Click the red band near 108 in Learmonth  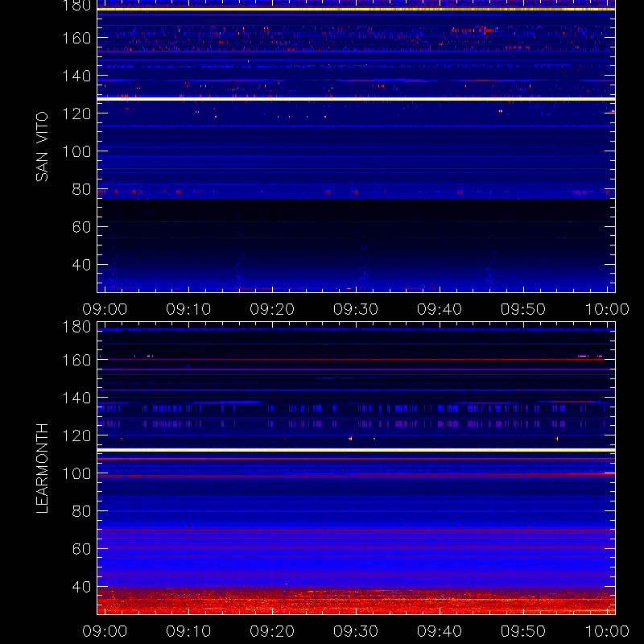click(x=356, y=459)
